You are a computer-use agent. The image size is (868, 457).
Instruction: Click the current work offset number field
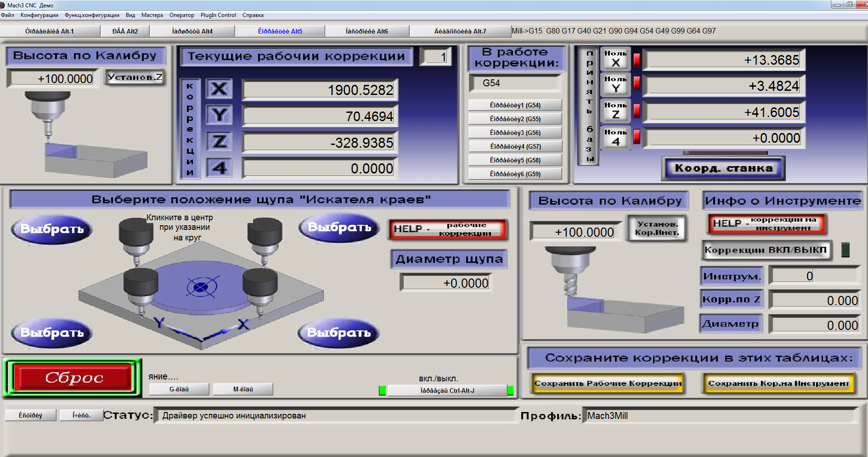click(436, 57)
